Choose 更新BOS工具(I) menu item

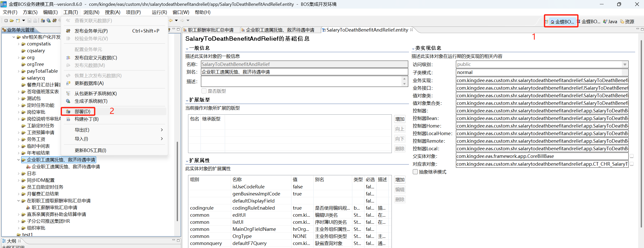[x=114, y=150]
